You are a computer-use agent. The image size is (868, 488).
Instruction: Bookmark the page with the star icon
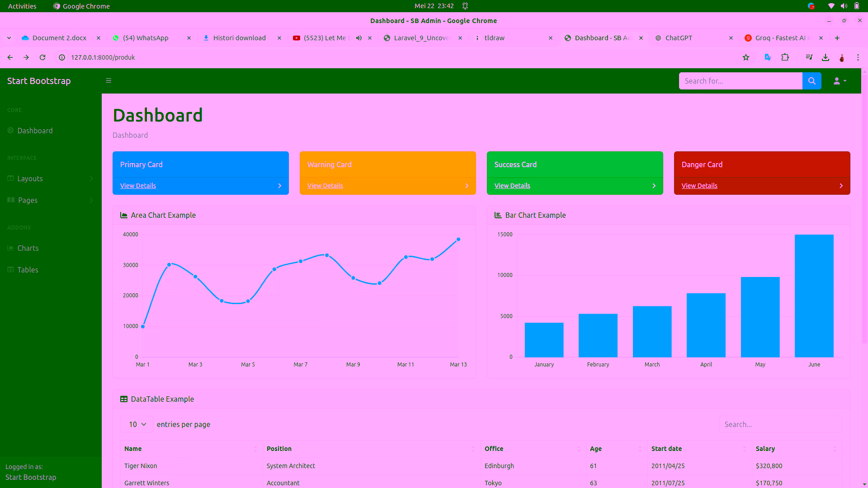[x=746, y=57]
